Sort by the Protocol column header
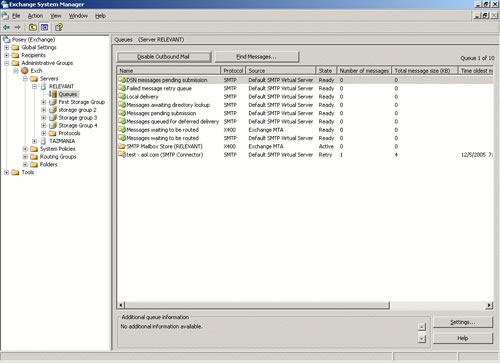This screenshot has height=363, width=500. click(x=233, y=71)
